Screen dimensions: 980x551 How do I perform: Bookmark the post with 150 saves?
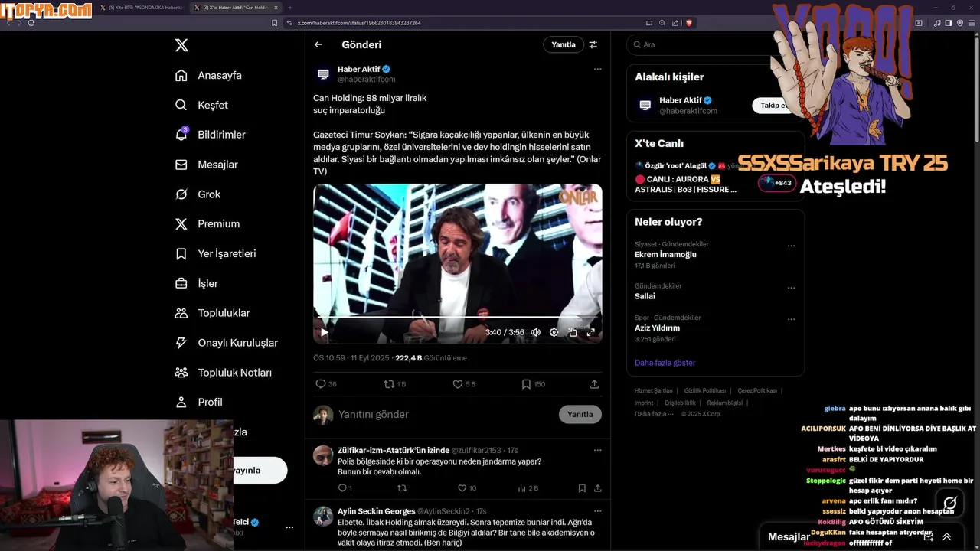(x=533, y=384)
